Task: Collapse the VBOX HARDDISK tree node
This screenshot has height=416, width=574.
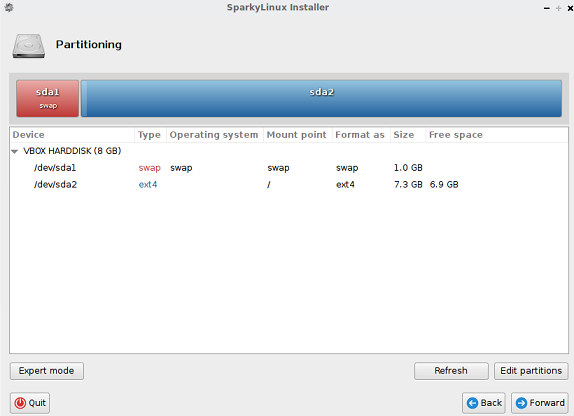Action: click(15, 151)
